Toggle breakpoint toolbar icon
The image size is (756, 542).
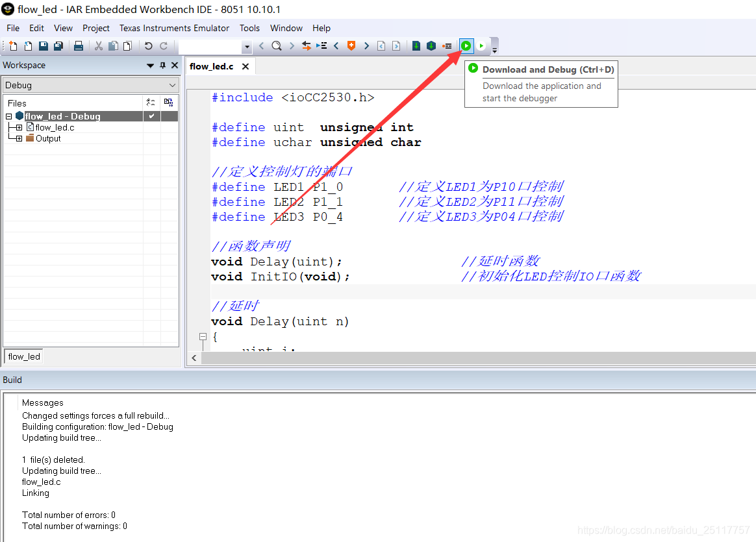click(447, 46)
